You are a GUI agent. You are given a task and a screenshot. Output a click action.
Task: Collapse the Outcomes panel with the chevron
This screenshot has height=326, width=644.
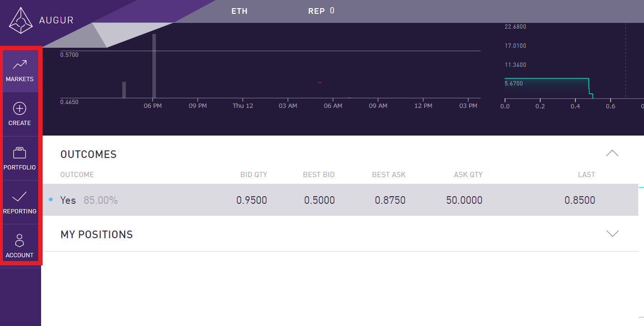pos(612,153)
